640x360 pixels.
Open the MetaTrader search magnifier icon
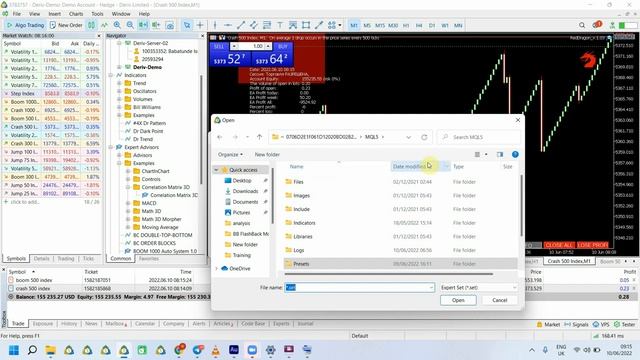(x=582, y=25)
